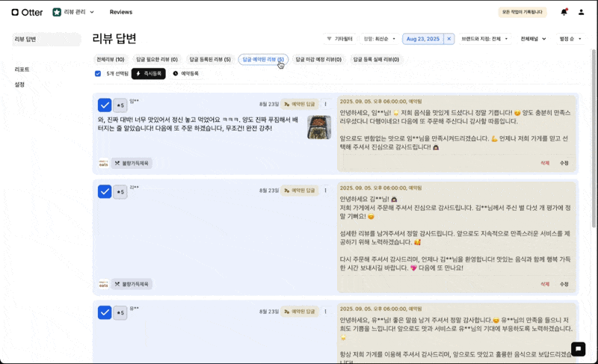Open the user account icon
This screenshot has height=364, width=598.
click(581, 12)
